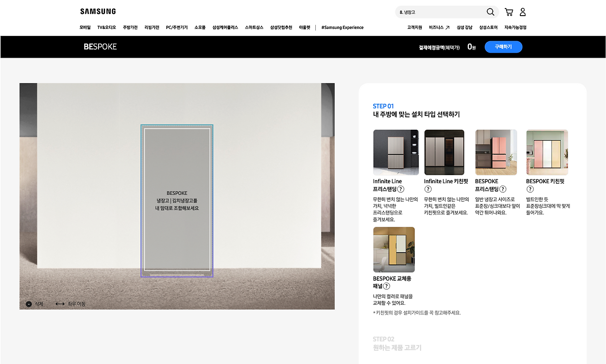
Task: Show help for Infinite Line 프리스탠딩
Action: pos(401,189)
